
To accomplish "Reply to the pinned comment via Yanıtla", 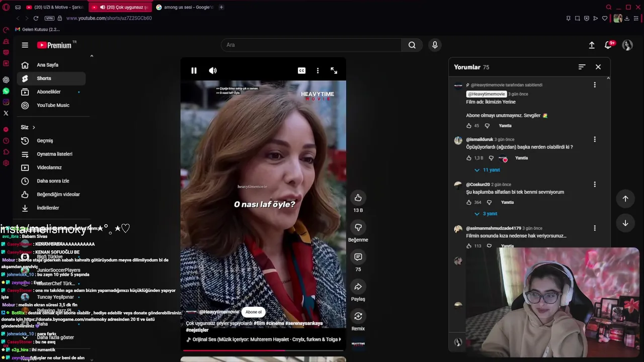I will click(505, 126).
